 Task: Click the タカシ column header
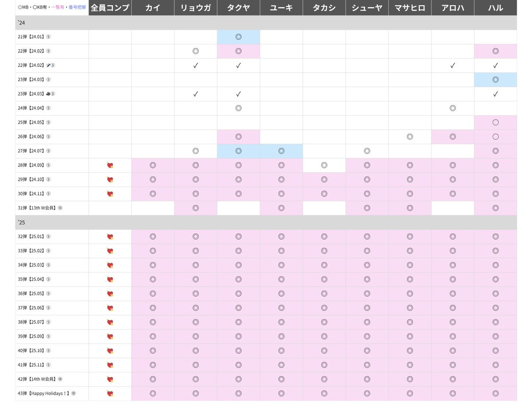click(x=324, y=8)
